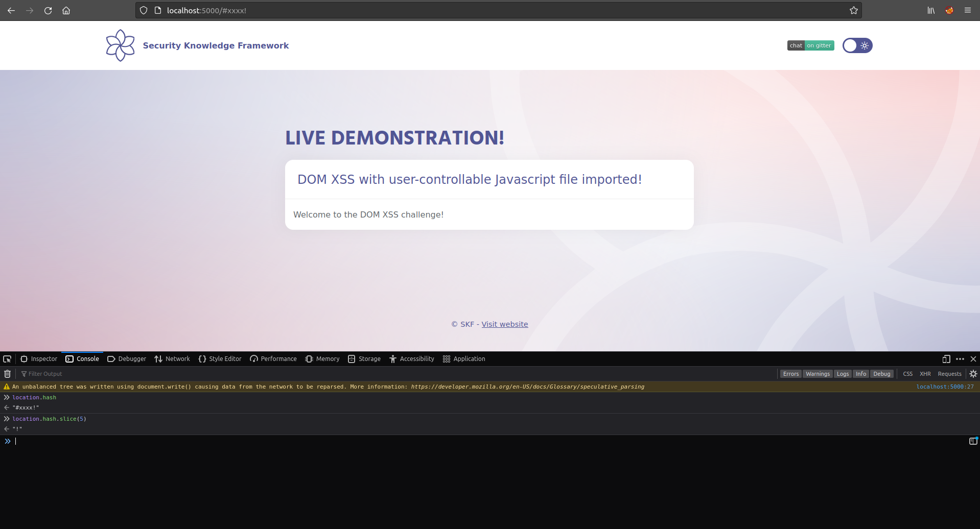Bookmark this page with the star icon
Image resolution: width=980 pixels, height=529 pixels.
point(854,10)
